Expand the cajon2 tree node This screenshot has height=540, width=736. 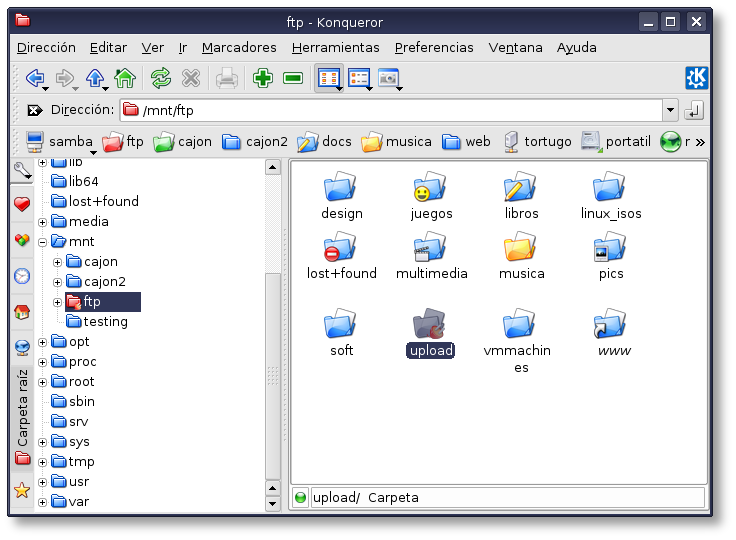point(58,282)
